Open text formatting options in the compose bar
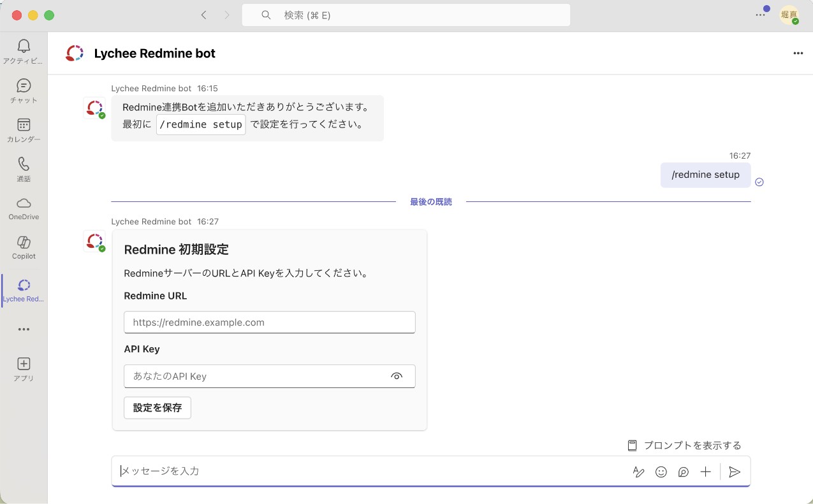Screen dimensions: 813x504 tap(638, 472)
